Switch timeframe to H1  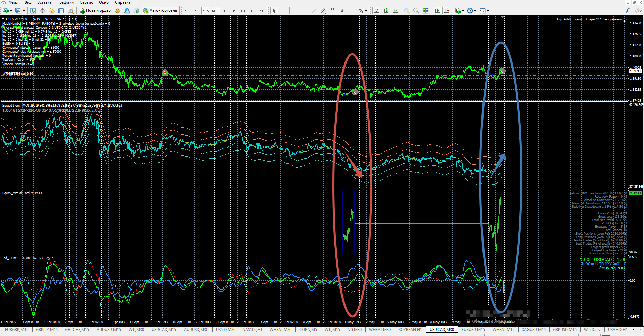(224, 11)
